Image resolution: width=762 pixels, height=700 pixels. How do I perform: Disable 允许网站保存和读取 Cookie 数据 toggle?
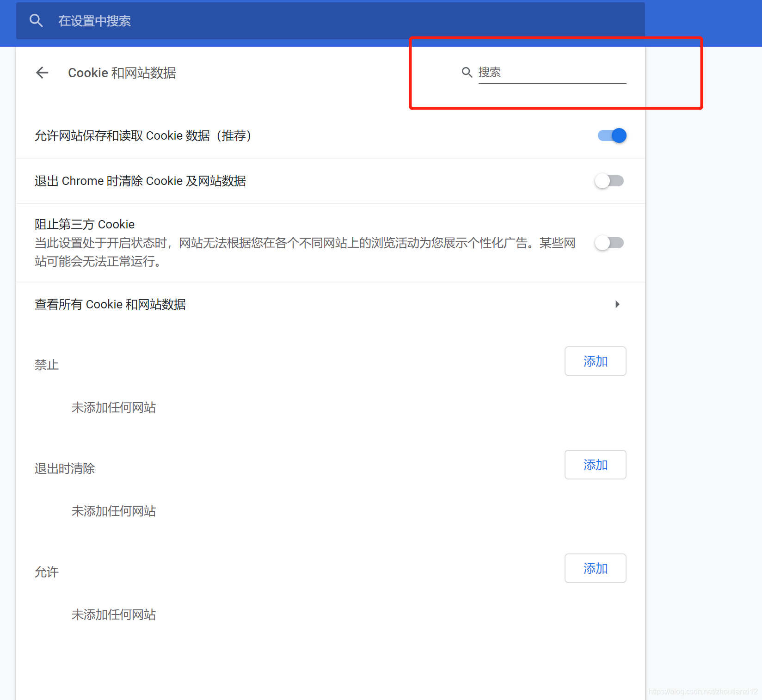611,135
